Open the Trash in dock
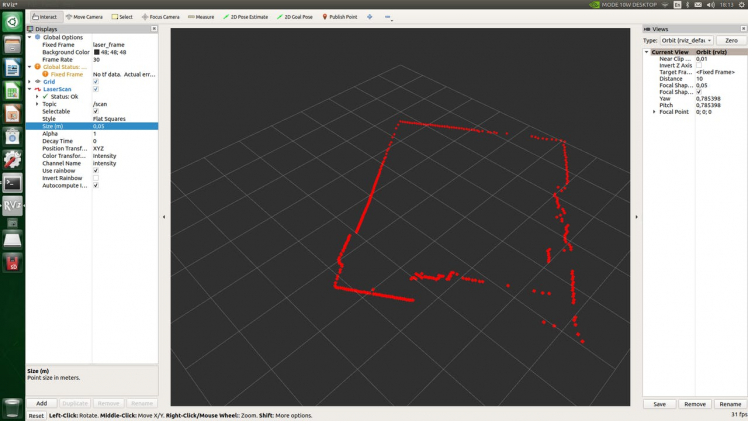The height and width of the screenshot is (421, 748). tap(12, 408)
